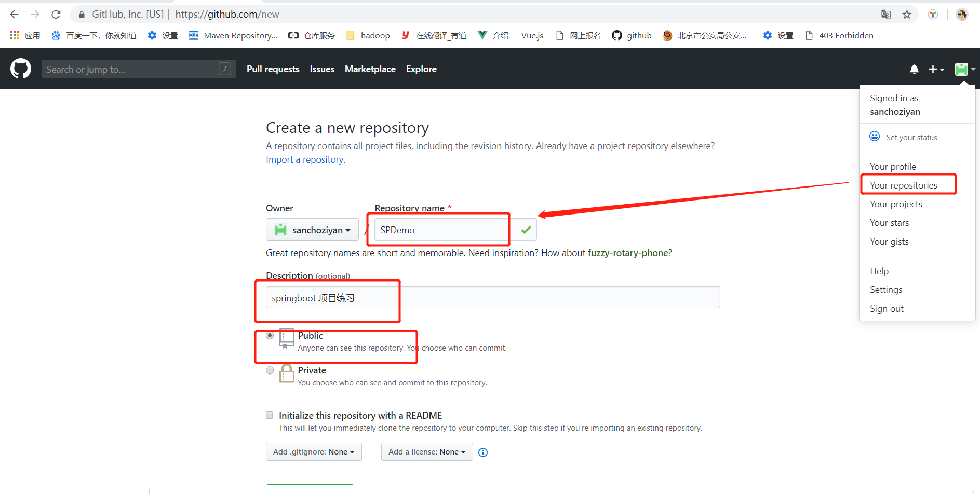Open the Add .gitignore dropdown
Screen dimensions: 980x494
[x=314, y=451]
